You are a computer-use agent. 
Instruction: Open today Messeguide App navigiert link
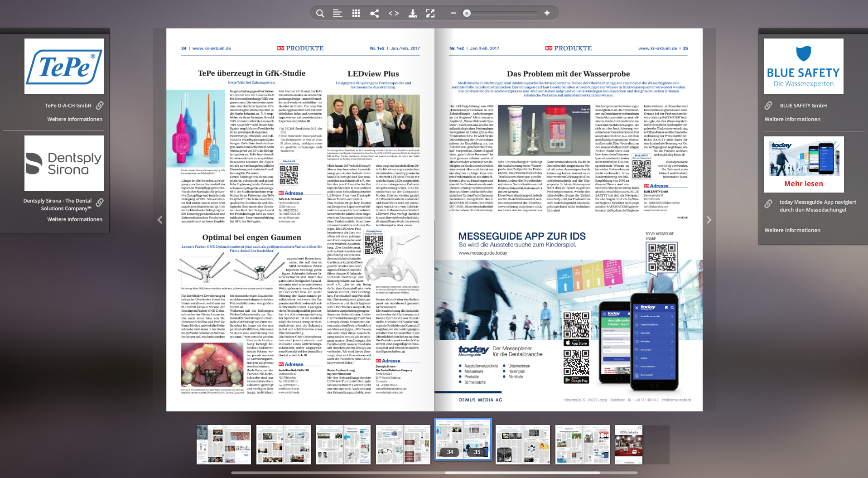click(818, 206)
